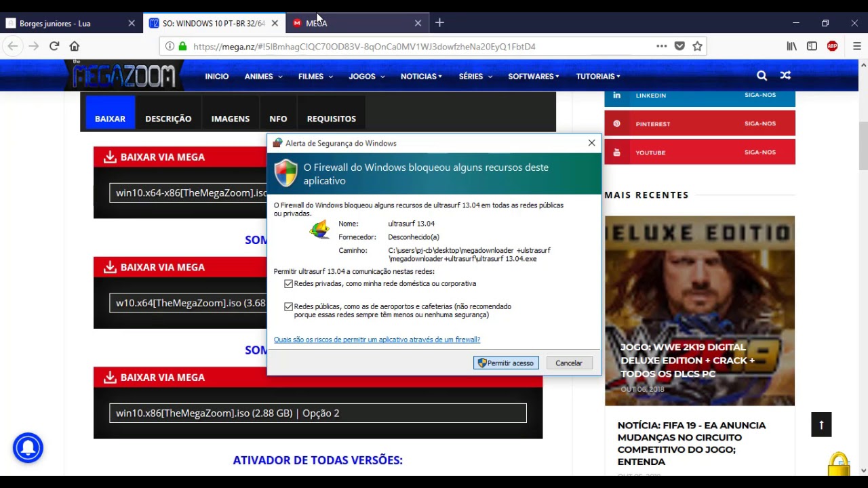This screenshot has width=868, height=488.
Task: Click the Cancelar button in firewall dialog
Action: (x=569, y=363)
